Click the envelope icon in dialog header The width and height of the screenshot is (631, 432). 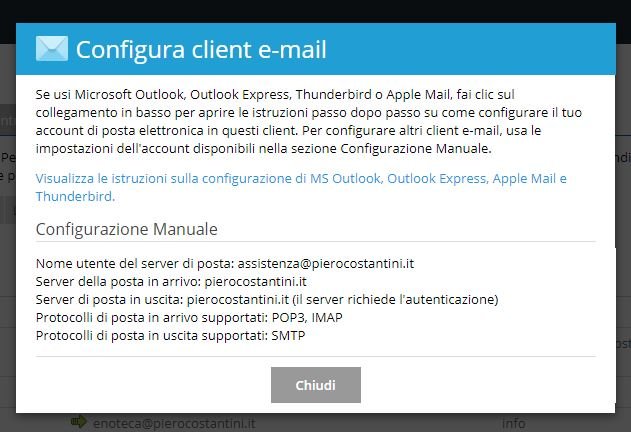pos(52,49)
